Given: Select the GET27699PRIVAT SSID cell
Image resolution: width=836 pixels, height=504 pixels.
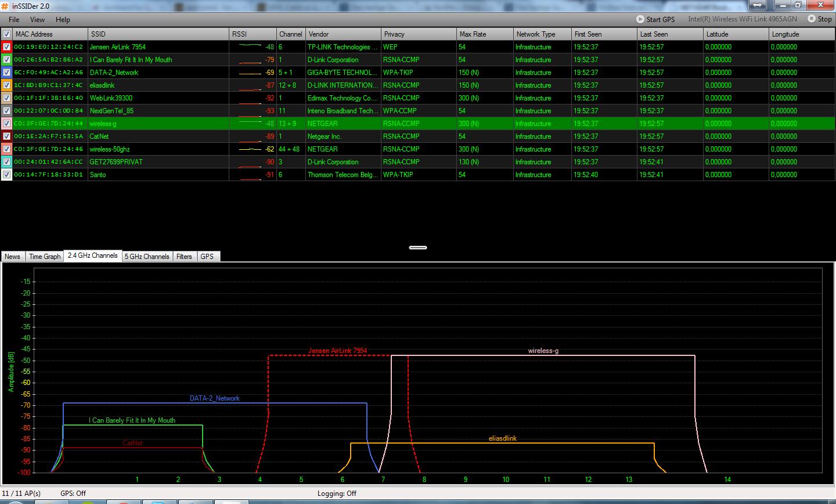Looking at the screenshot, I should 158,162.
